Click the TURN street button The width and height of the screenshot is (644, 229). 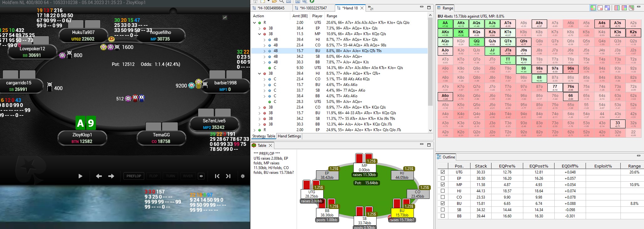(171, 176)
